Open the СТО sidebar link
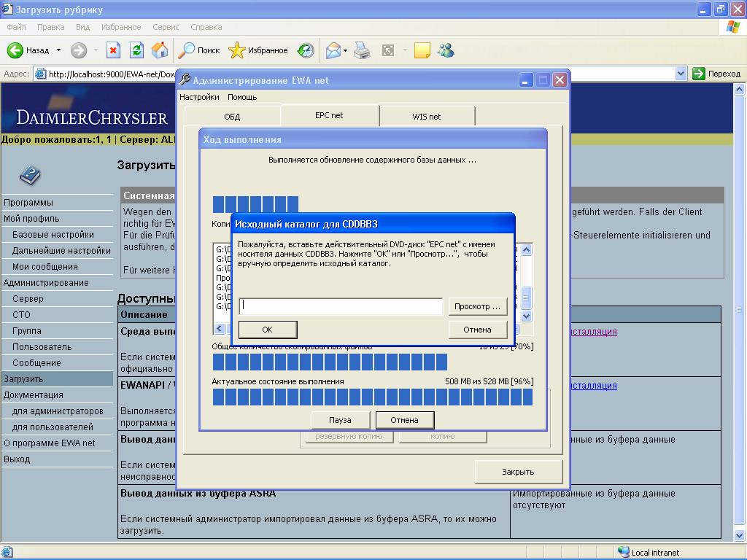Viewport: 747px width, 560px height. pos(21,315)
